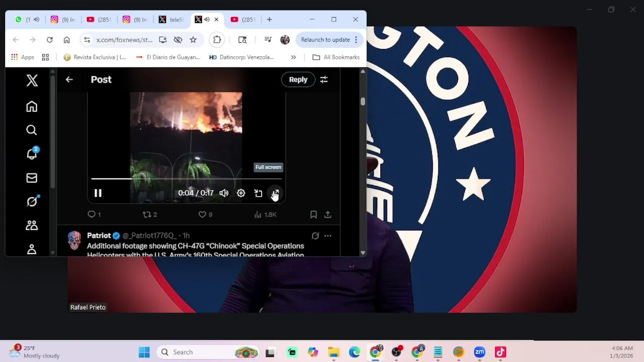Viewport: 644px width, 362px height.
Task: Toggle the crossed-eye icon in address bar
Action: coord(178,40)
